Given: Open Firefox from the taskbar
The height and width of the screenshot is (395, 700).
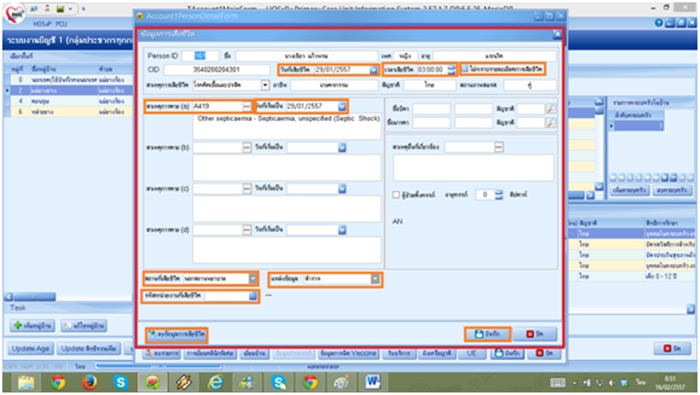Looking at the screenshot, I should coord(89,383).
